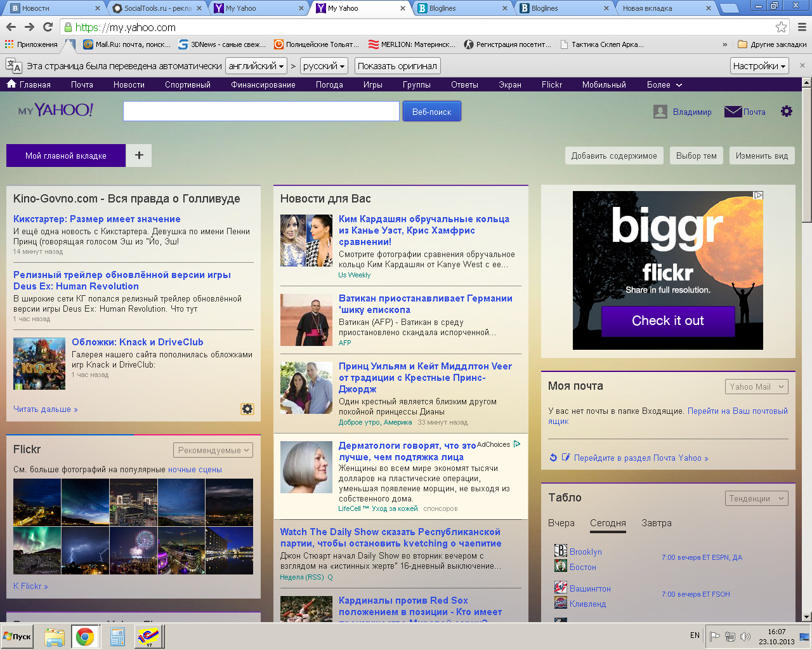Image resolution: width=812 pixels, height=650 pixels.
Task: Open the Yahoo page settings gear icon
Action: tap(787, 112)
